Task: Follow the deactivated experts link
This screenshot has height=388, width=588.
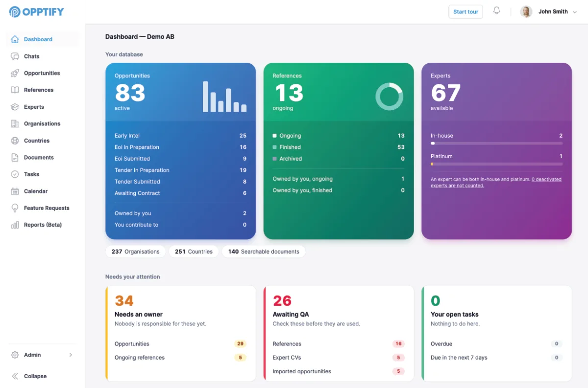Action: point(497,182)
